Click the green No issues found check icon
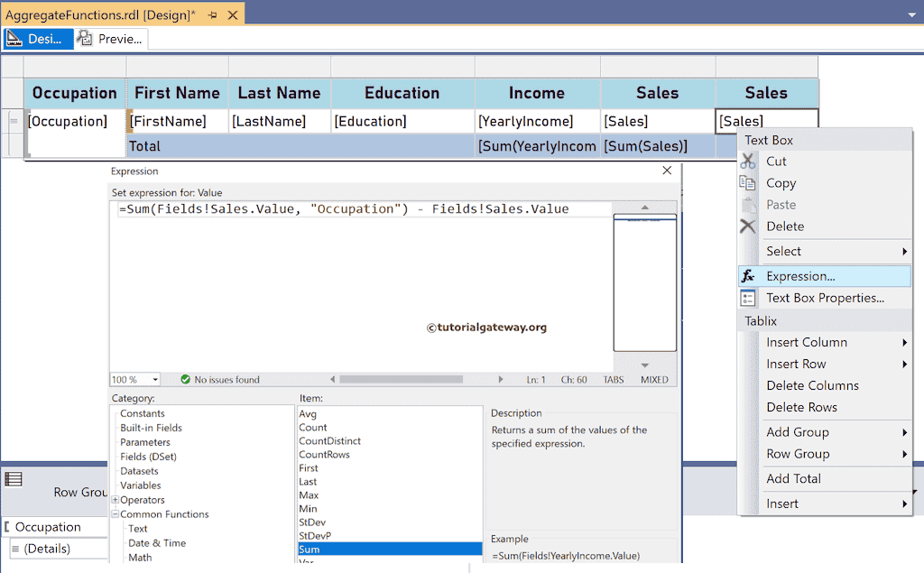The height and width of the screenshot is (573, 924). (186, 380)
